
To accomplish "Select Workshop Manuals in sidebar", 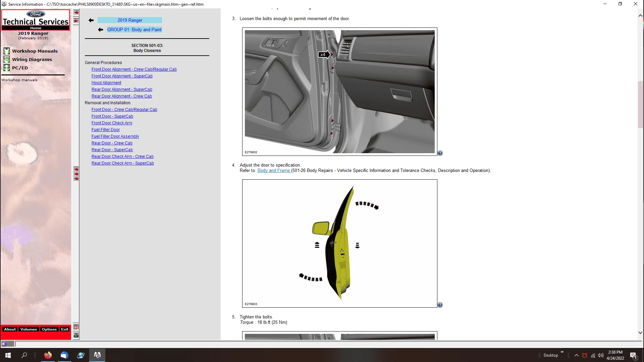I will [35, 51].
